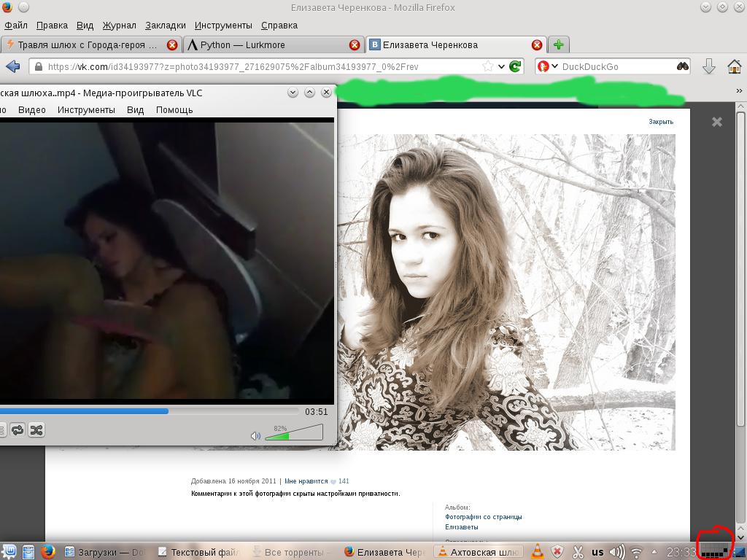Viewport: 747px width, 560px height.
Task: Toggle the VLC loop playback button
Action: [x=16, y=430]
